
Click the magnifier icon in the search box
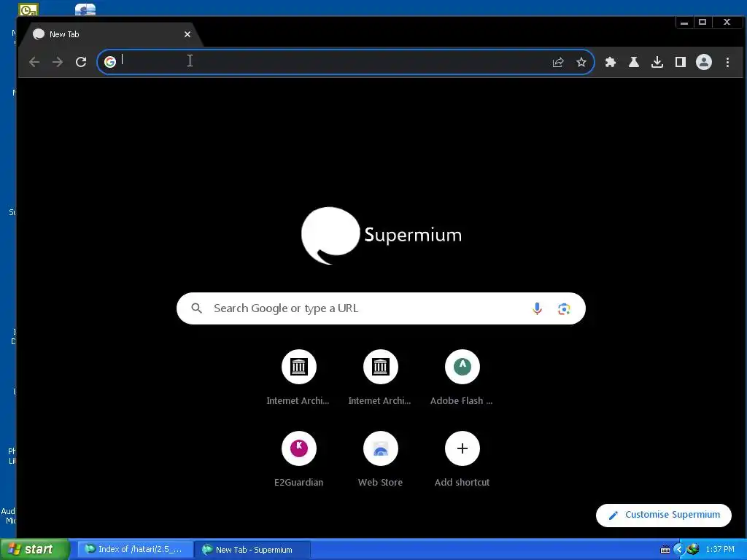tap(196, 308)
